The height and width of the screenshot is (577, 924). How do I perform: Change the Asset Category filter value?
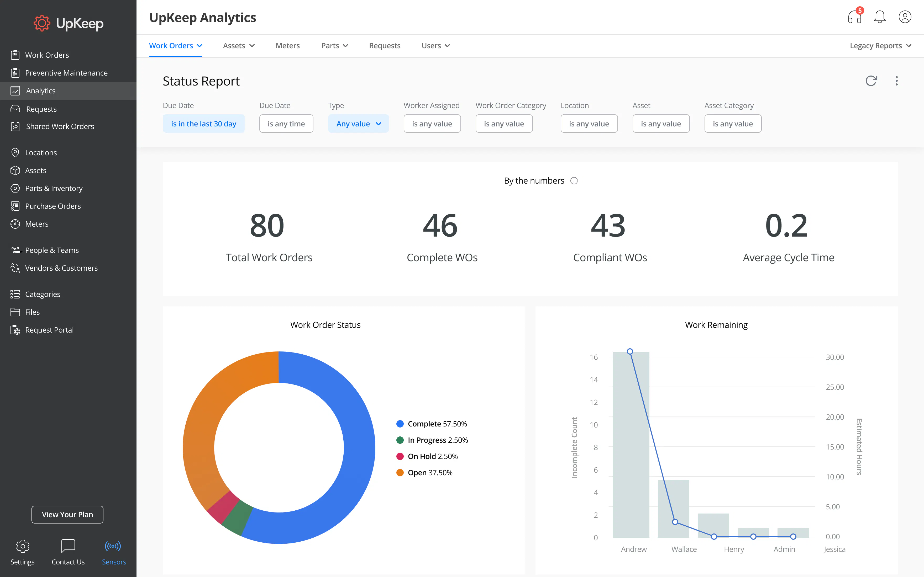732,123
